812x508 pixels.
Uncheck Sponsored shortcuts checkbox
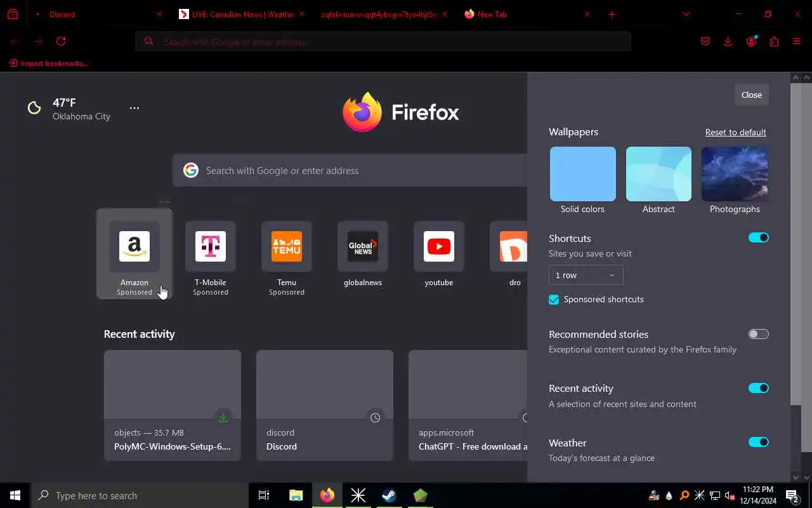[554, 300]
